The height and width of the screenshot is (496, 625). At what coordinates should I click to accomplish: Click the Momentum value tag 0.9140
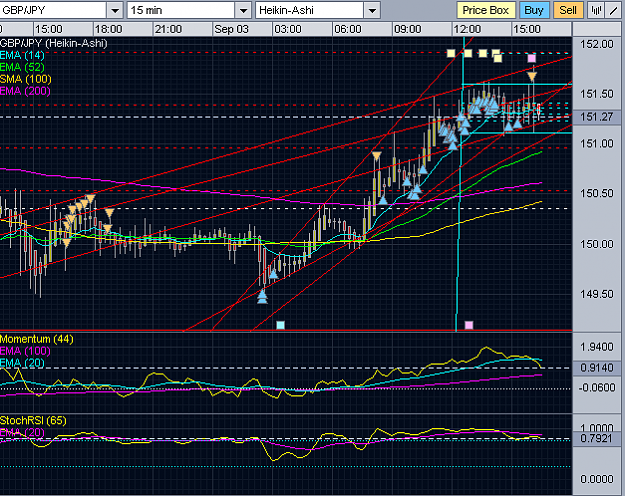pos(597,368)
